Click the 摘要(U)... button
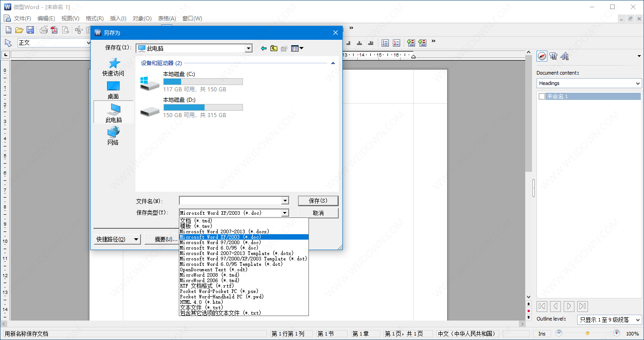The width and height of the screenshot is (644, 340). (162, 239)
